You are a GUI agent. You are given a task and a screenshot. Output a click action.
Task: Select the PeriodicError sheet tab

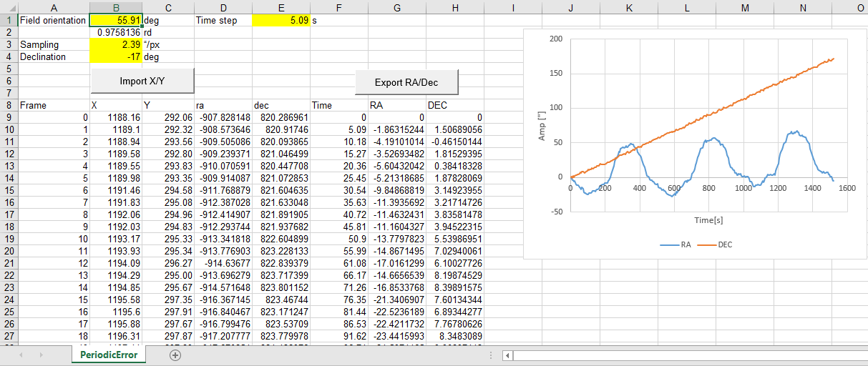[109, 355]
